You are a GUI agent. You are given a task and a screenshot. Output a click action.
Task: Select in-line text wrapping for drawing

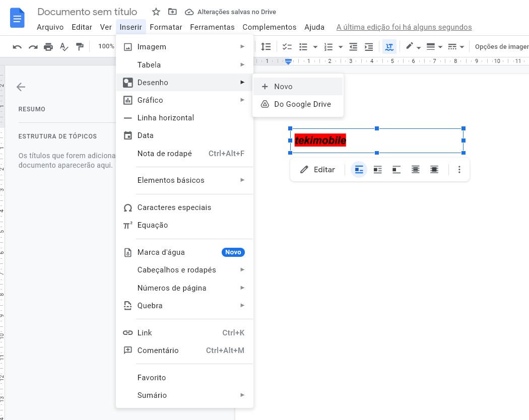(359, 169)
